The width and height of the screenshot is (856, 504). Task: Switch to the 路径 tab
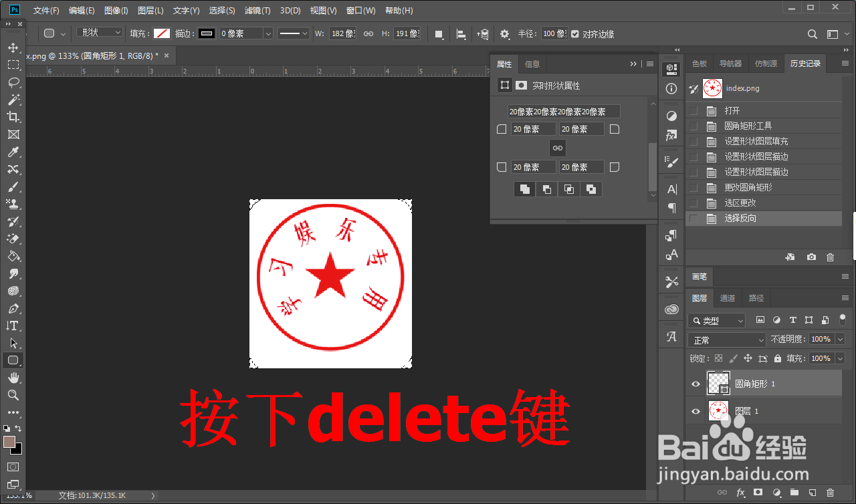pyautogui.click(x=756, y=298)
